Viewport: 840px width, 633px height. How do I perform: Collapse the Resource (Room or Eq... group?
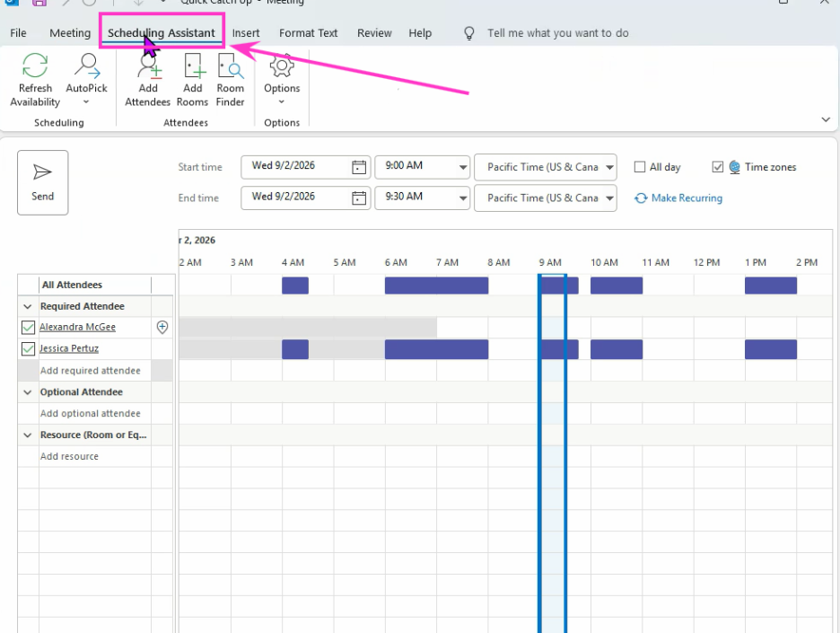28,435
